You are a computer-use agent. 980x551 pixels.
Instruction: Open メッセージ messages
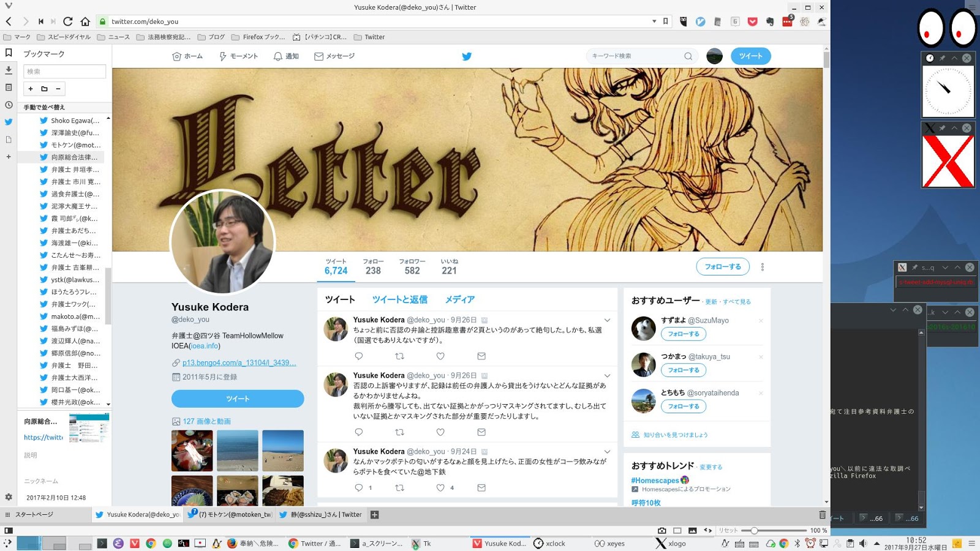(334, 56)
